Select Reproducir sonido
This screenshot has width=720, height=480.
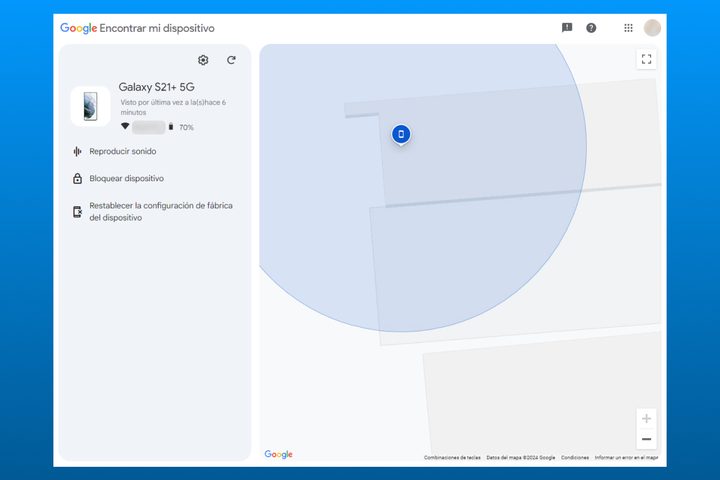click(123, 151)
